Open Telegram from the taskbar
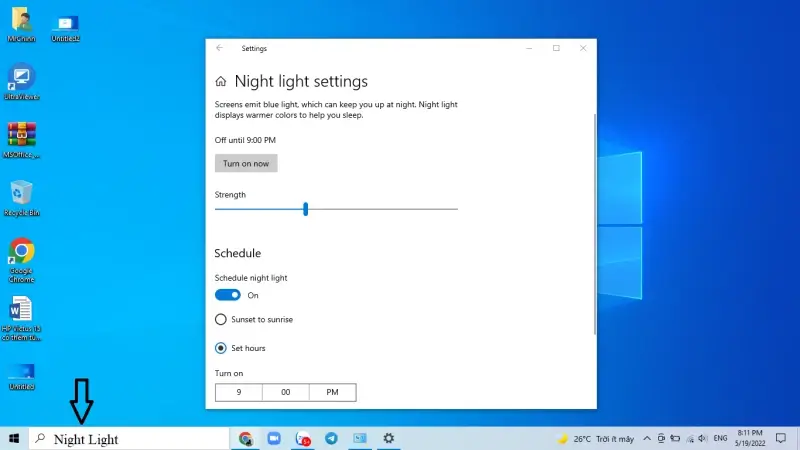 [x=331, y=438]
